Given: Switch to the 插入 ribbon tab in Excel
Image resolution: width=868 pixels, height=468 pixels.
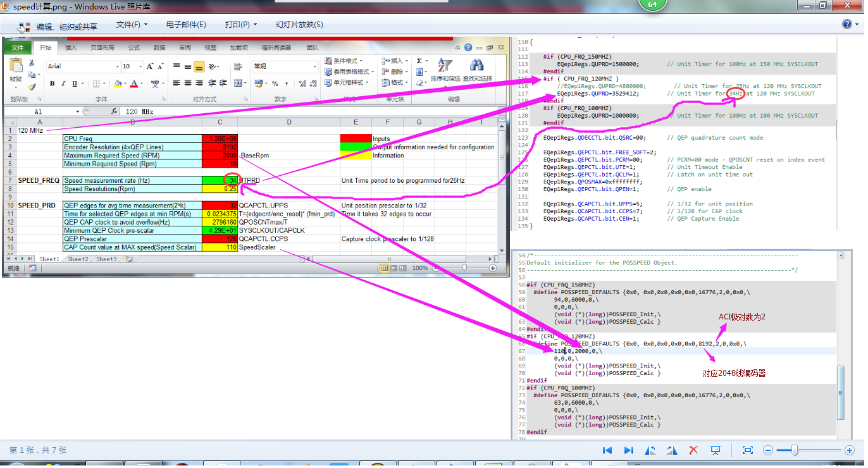Looking at the screenshot, I should [x=71, y=47].
